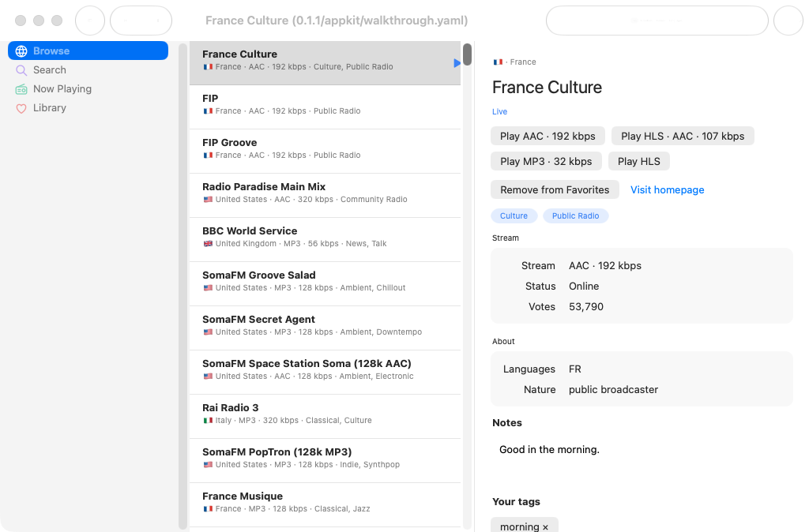Start the Play AAC · 192 kbps stream
Viewport: 809px width, 532px height.
(547, 136)
